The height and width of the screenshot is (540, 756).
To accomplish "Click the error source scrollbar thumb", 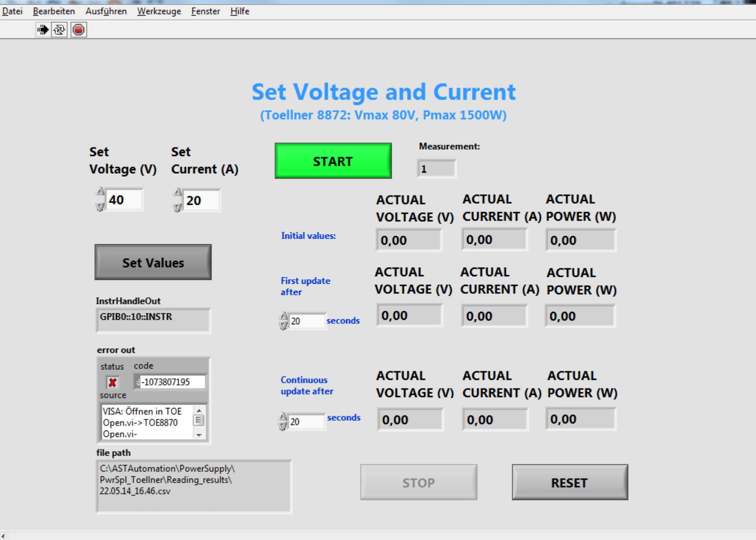I will point(199,420).
